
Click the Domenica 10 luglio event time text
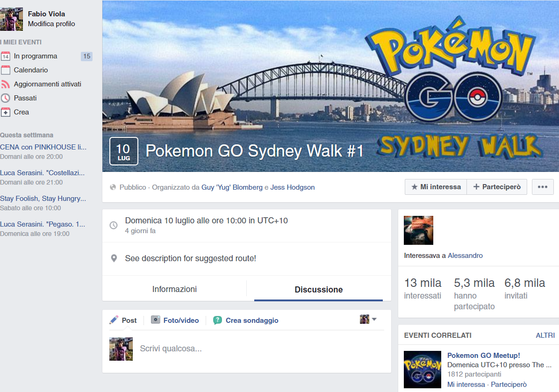click(x=207, y=221)
